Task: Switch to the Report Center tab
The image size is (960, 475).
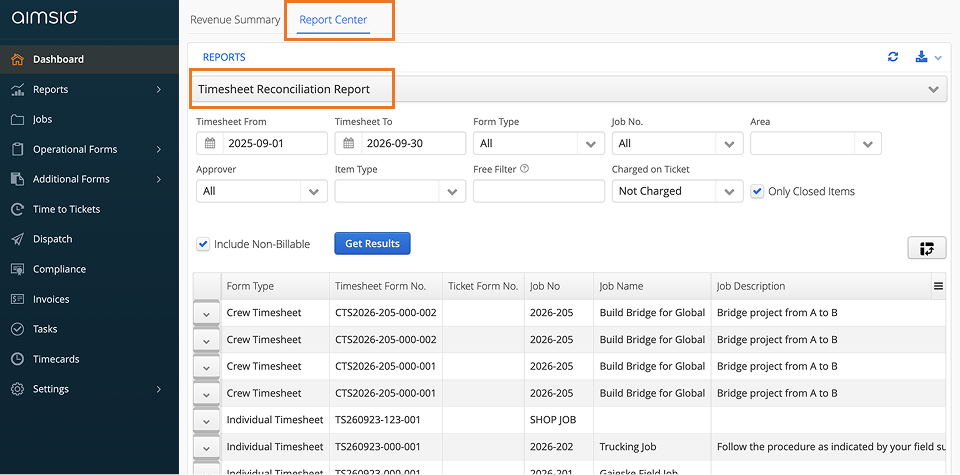Action: click(333, 20)
